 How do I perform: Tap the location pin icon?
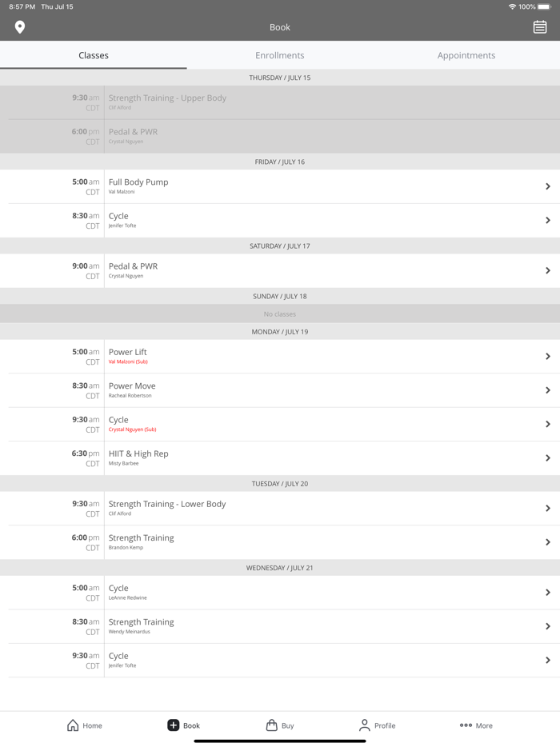pyautogui.click(x=20, y=27)
